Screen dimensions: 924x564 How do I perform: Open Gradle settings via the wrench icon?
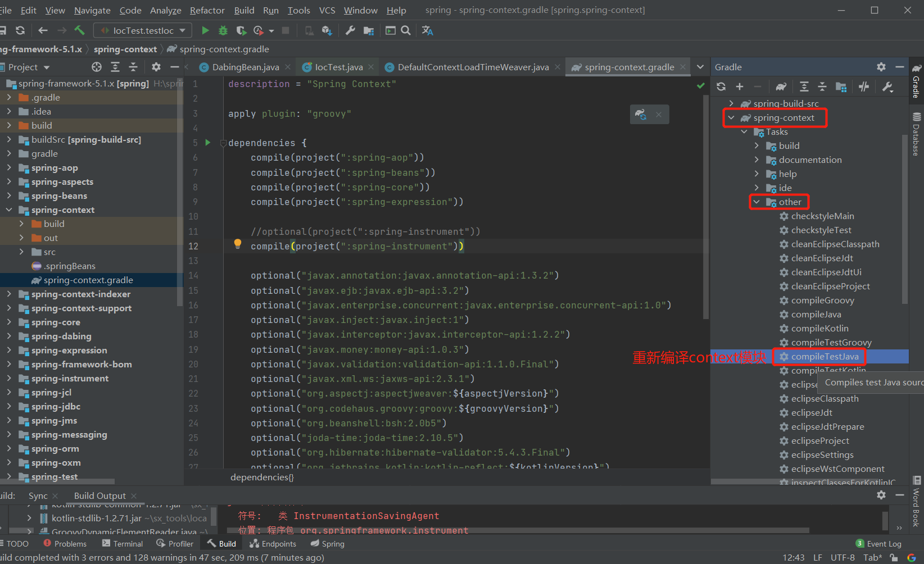click(887, 87)
